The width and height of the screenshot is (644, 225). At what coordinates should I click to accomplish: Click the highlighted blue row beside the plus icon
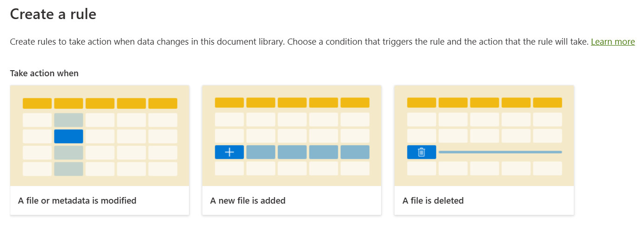click(308, 152)
